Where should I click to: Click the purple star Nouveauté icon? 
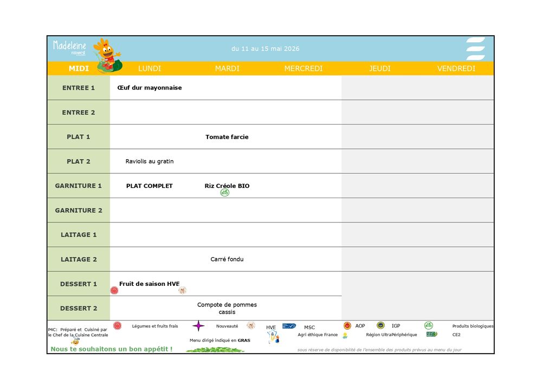coord(199,326)
